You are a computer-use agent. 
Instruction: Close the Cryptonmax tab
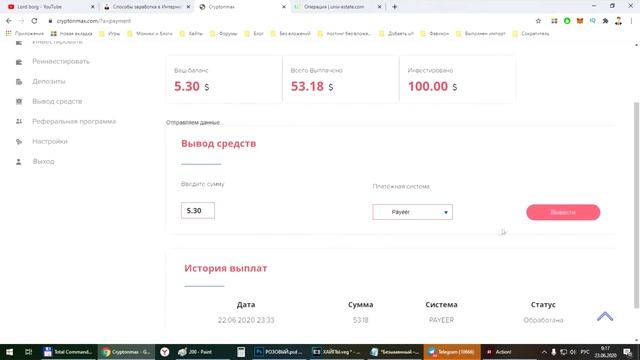[x=284, y=7]
